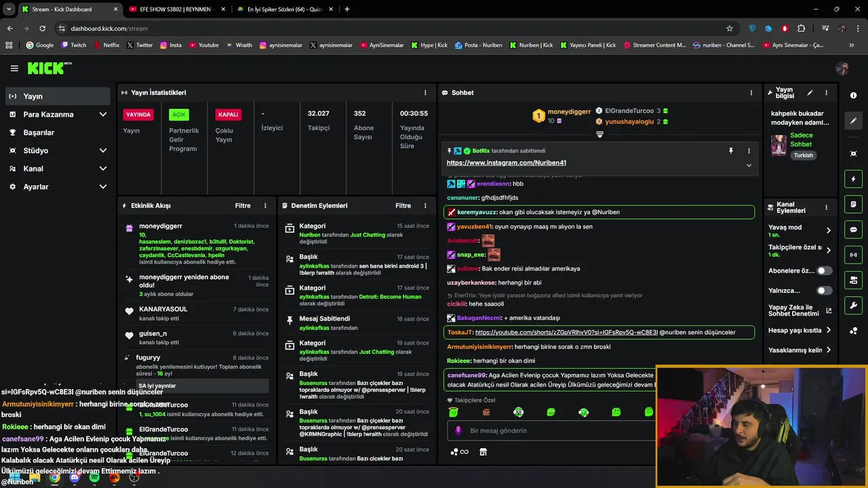Select the wrench icon in right rail
Viewport: 868px width, 488px height.
pyautogui.click(x=853, y=306)
